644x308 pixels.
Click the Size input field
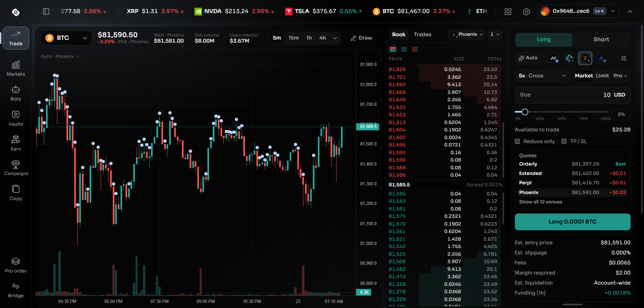573,95
